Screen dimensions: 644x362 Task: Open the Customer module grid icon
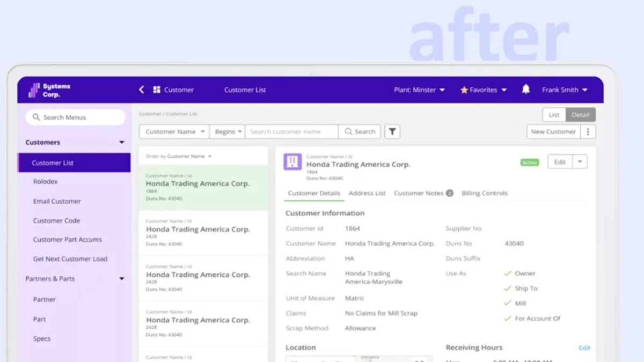[157, 90]
